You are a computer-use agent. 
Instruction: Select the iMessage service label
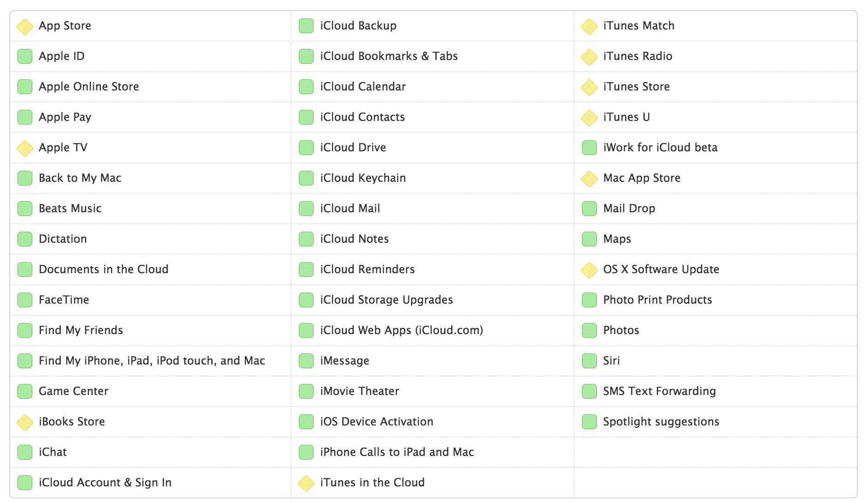[345, 361]
